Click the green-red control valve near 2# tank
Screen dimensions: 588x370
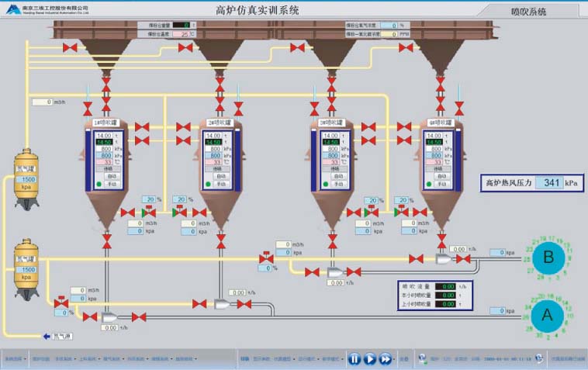tap(180, 212)
